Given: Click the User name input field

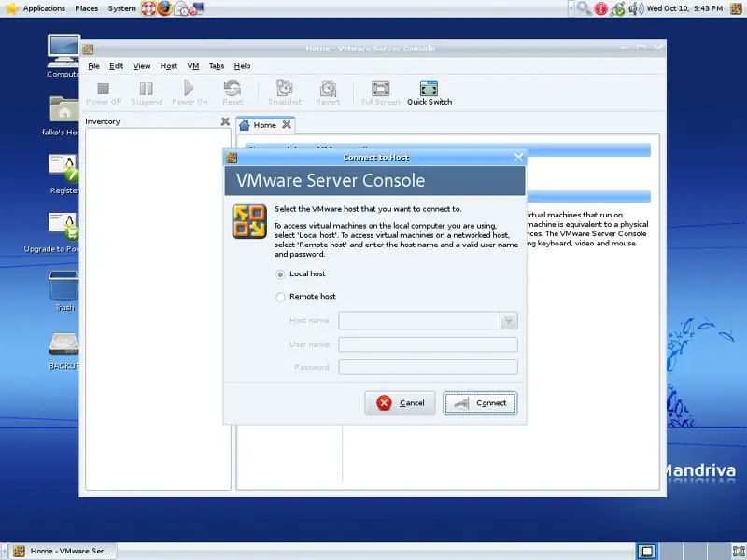Looking at the screenshot, I should (428, 344).
